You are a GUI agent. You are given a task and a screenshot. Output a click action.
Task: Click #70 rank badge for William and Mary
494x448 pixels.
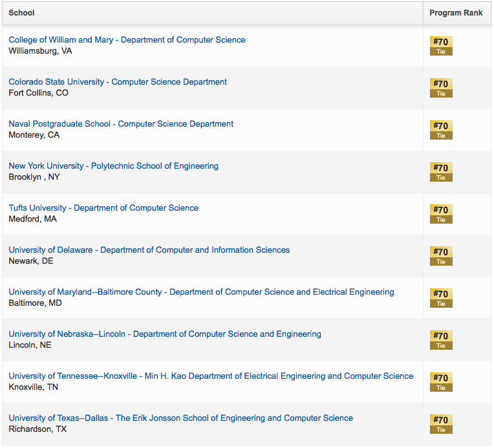tap(441, 46)
